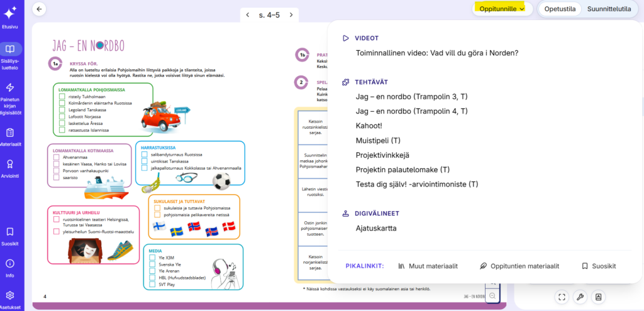Image resolution: width=644 pixels, height=311 pixels.
Task: Open the Info sidebar icon
Action: coord(9,266)
